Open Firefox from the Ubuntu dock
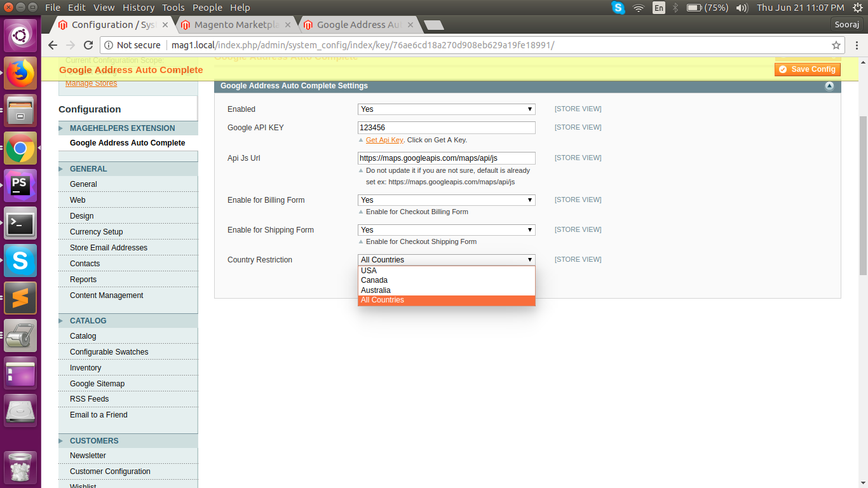The width and height of the screenshot is (868, 488). [x=20, y=73]
